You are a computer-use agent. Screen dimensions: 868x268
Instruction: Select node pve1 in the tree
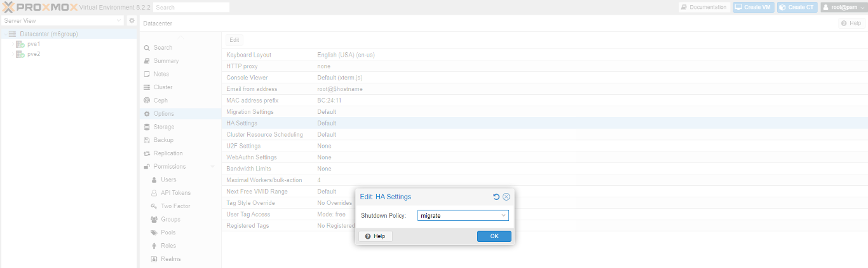34,44
